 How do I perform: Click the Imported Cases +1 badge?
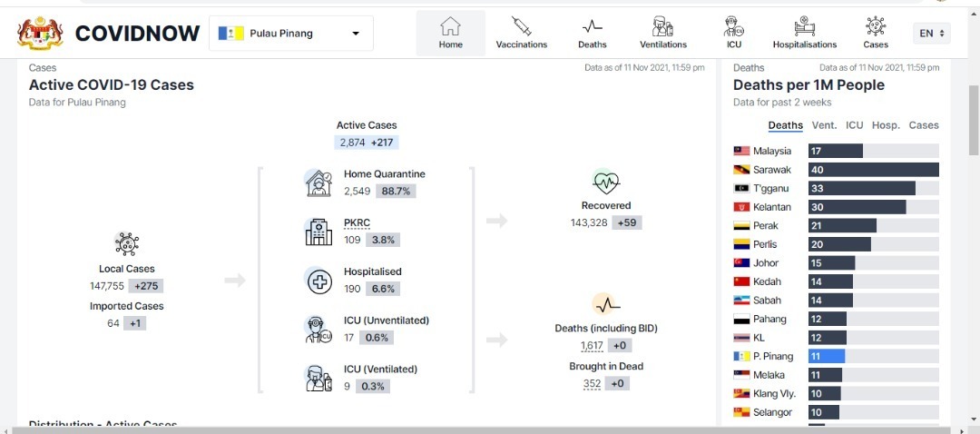pyautogui.click(x=134, y=323)
